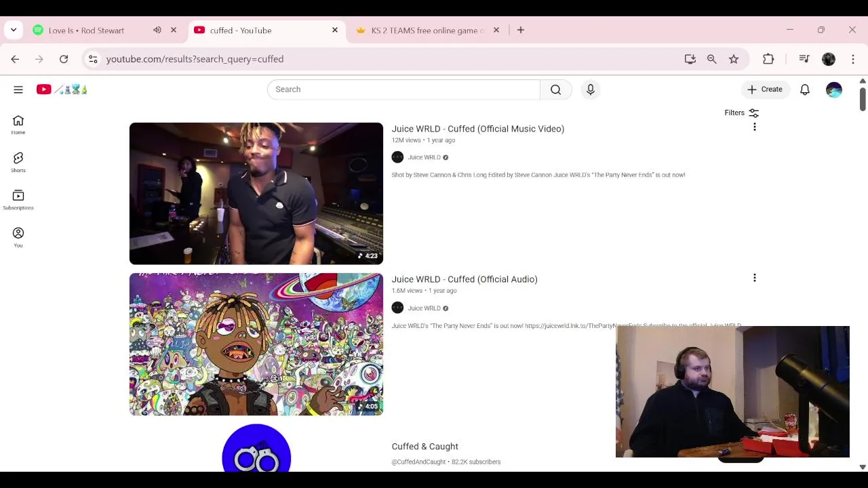Open the Cuffed & Caught channel title
868x488 pixels.
(x=425, y=447)
